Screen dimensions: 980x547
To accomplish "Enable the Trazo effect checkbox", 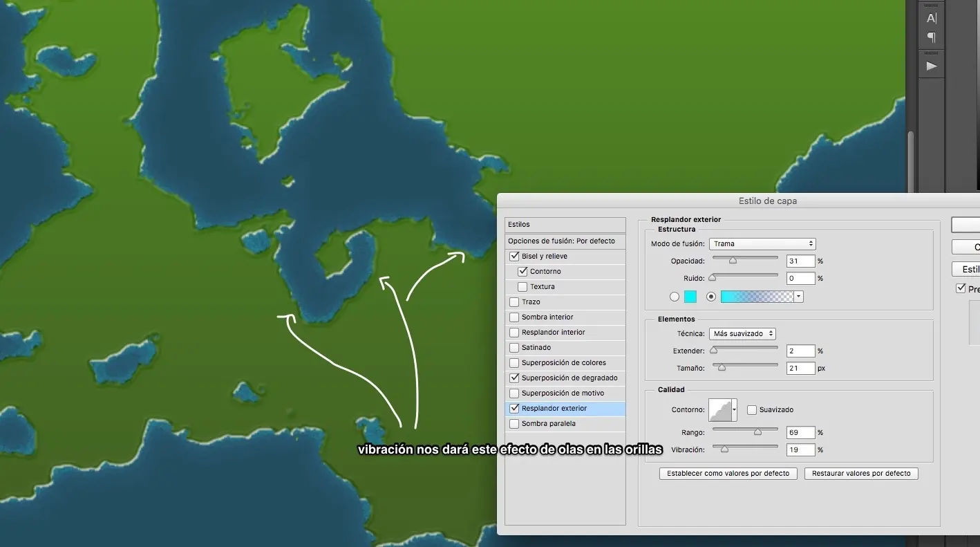I will pos(514,302).
